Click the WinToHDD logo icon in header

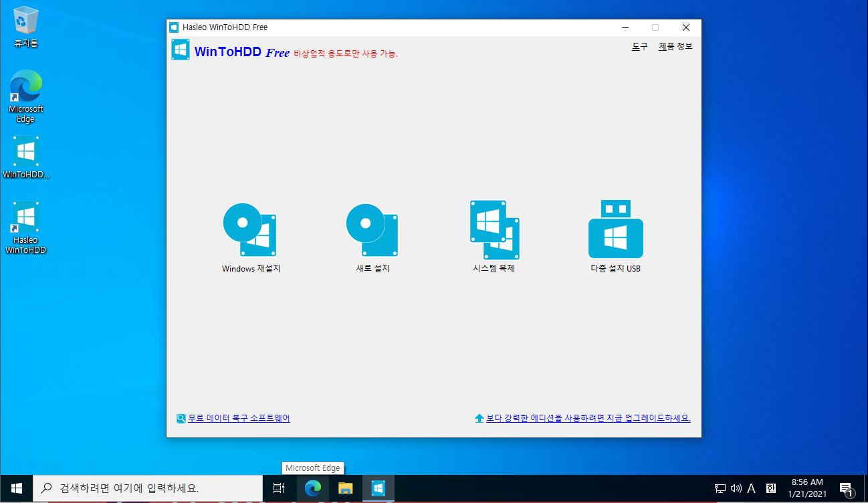[x=180, y=50]
